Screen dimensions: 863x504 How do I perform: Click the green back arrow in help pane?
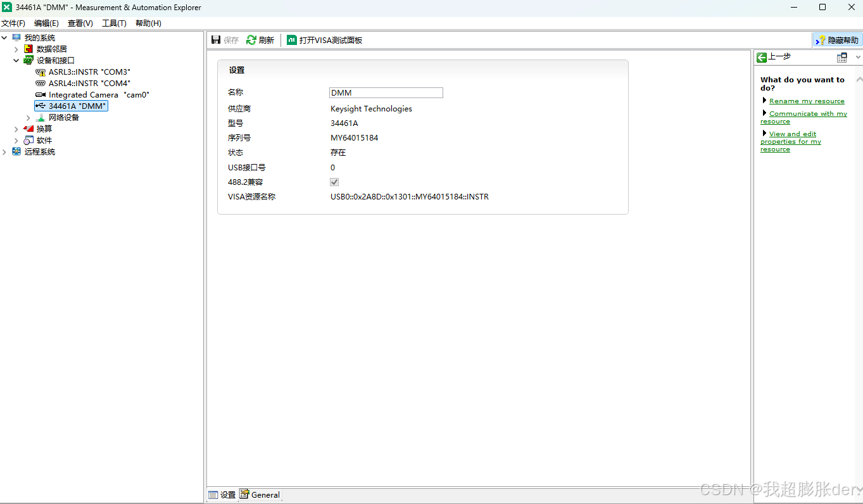click(762, 57)
